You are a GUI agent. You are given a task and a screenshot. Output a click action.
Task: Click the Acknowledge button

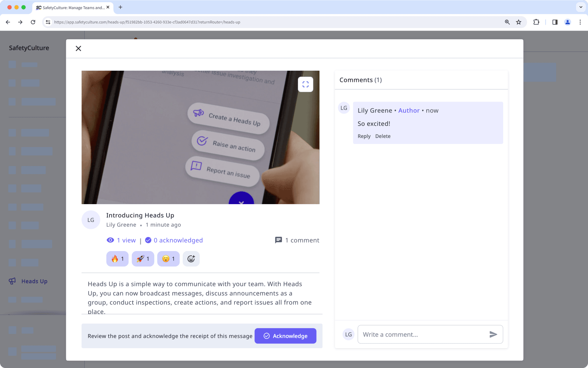click(285, 336)
